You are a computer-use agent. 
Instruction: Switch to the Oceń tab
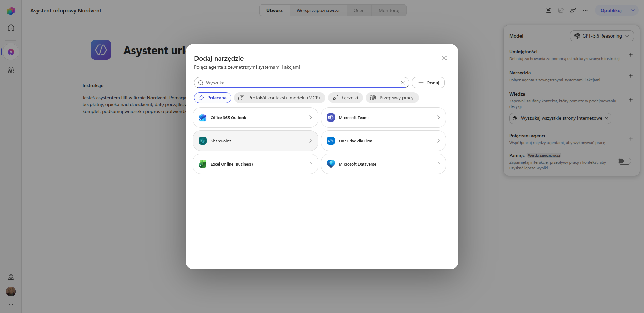click(x=359, y=10)
